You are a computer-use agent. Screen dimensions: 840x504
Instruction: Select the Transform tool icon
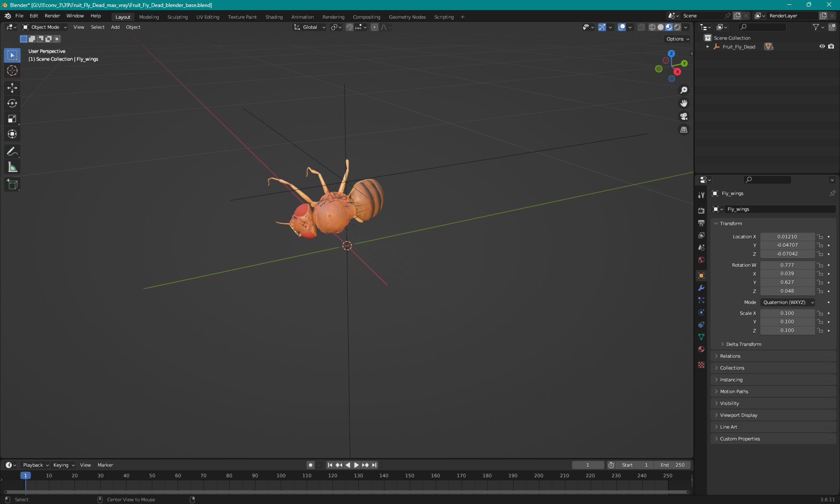click(x=13, y=134)
